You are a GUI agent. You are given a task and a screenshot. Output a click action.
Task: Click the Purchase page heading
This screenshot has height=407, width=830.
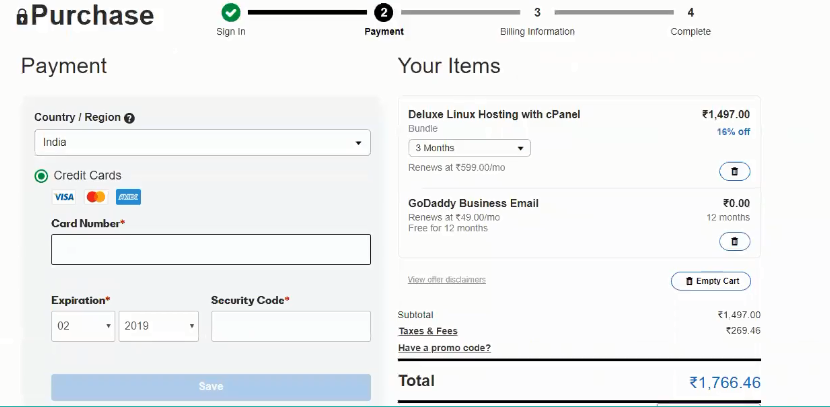coord(92,16)
